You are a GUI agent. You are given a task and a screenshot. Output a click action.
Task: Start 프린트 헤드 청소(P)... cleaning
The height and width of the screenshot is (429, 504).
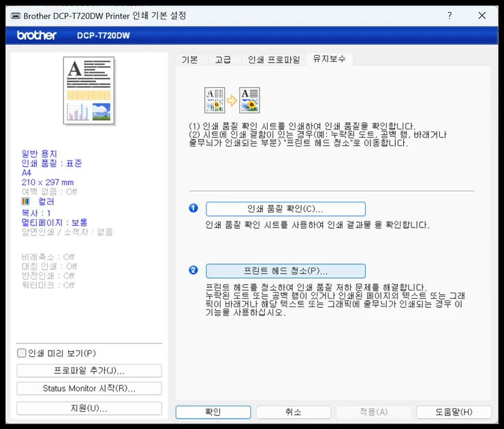pyautogui.click(x=285, y=271)
